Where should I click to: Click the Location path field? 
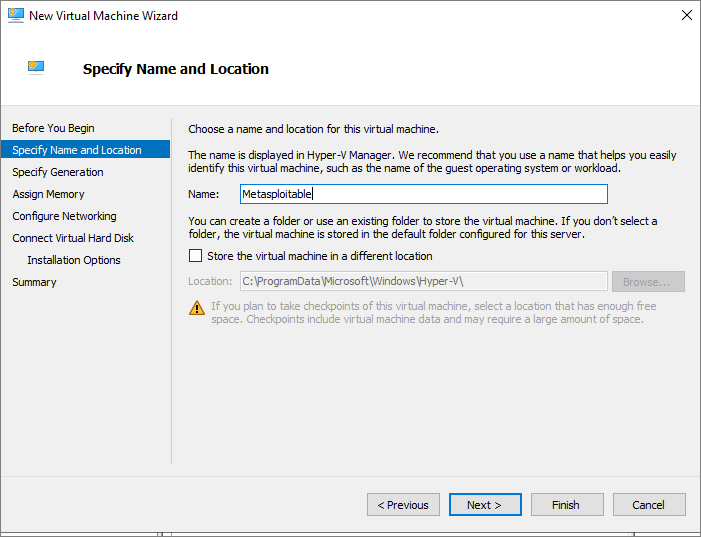424,281
